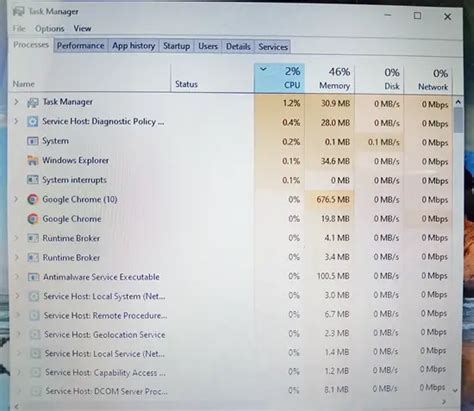Expand the Task Manager process group

pos(16,102)
